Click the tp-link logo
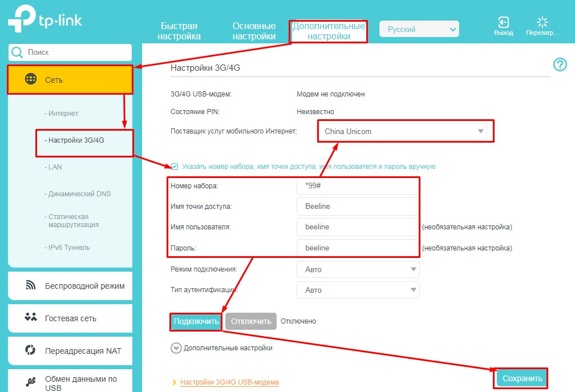This screenshot has width=575, height=392. [45, 19]
